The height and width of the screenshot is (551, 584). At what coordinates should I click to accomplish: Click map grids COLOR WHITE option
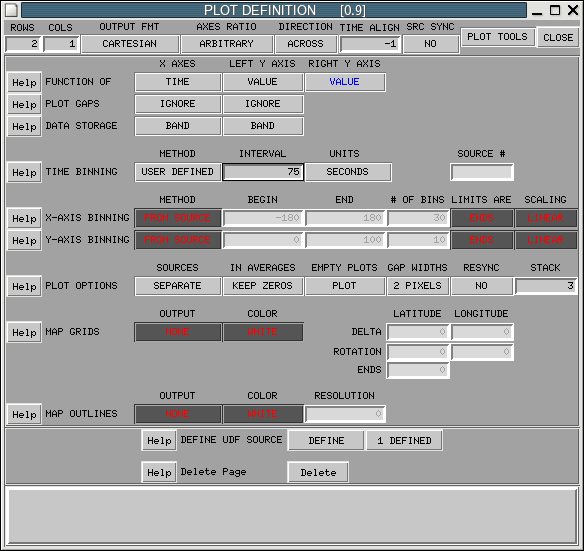263,332
